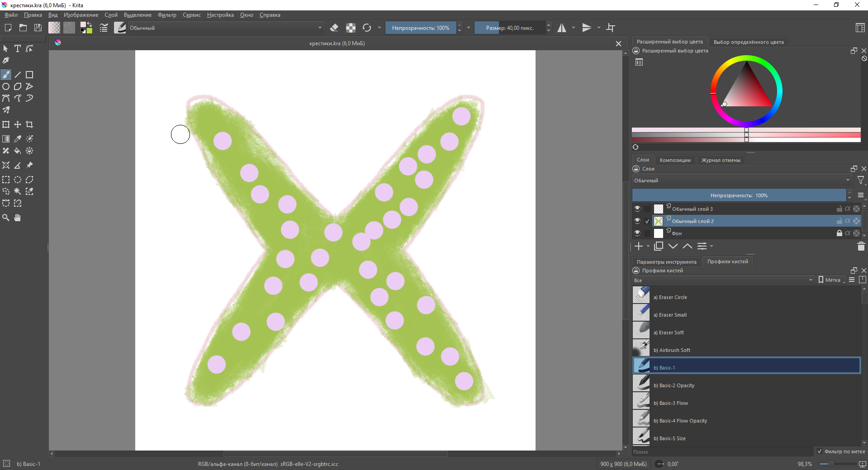The image size is (868, 470).
Task: Activate the Zoom magnifier tool
Action: point(6,218)
